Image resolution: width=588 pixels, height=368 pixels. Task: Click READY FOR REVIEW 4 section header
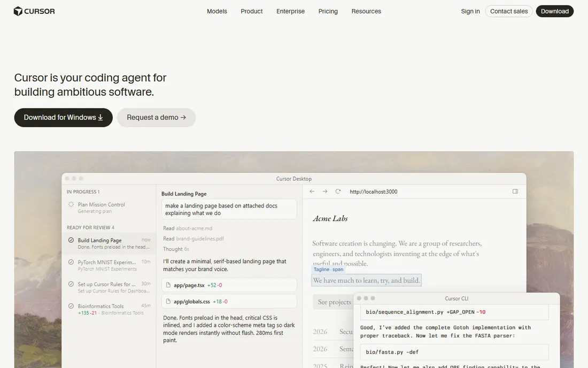(90, 228)
